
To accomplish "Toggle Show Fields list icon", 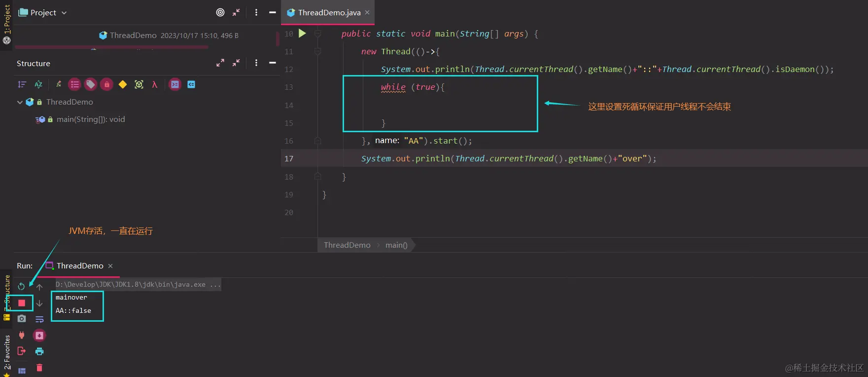I will click(x=74, y=84).
